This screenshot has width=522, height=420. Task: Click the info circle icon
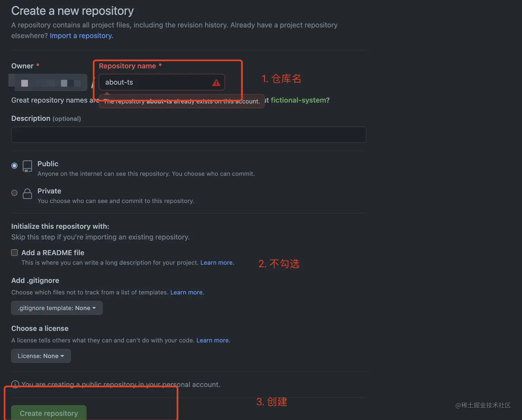[x=15, y=384]
